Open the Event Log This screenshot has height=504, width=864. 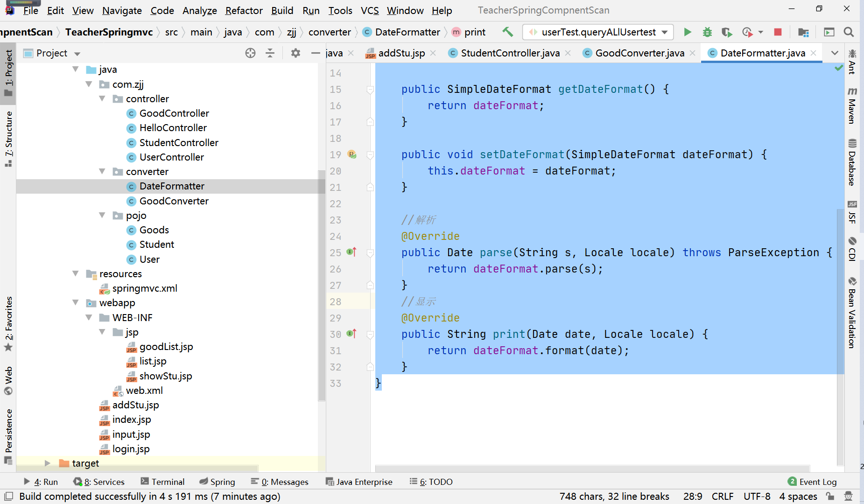(x=812, y=482)
